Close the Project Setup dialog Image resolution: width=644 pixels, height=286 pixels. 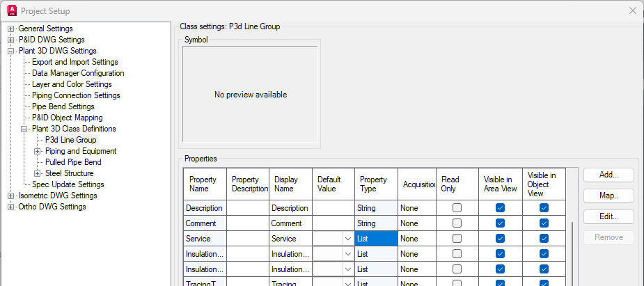click(x=632, y=10)
